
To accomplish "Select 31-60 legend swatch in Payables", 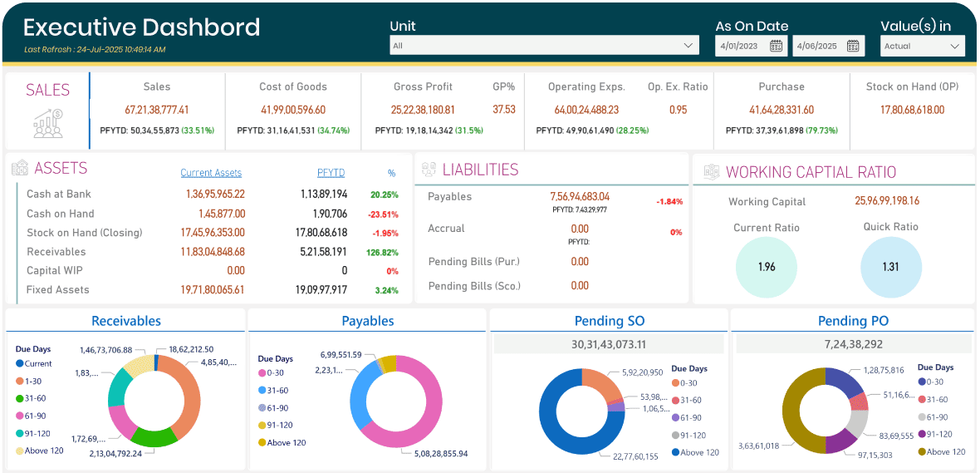I will point(262,391).
